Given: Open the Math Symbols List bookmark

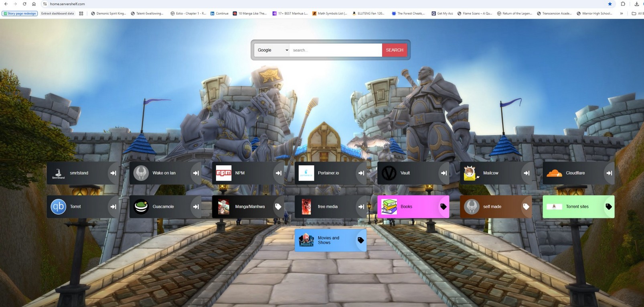Looking at the screenshot, I should (x=330, y=13).
